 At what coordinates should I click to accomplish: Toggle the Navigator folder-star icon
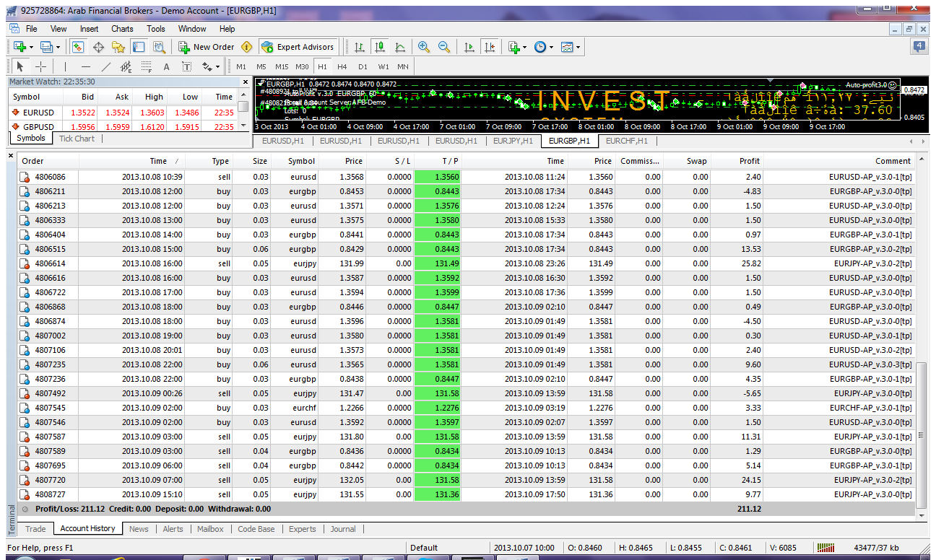coord(118,47)
